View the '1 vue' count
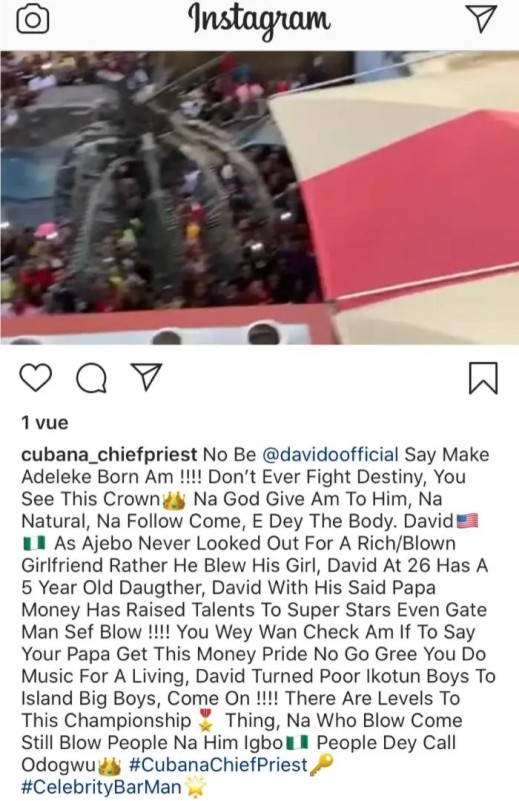 (44, 422)
